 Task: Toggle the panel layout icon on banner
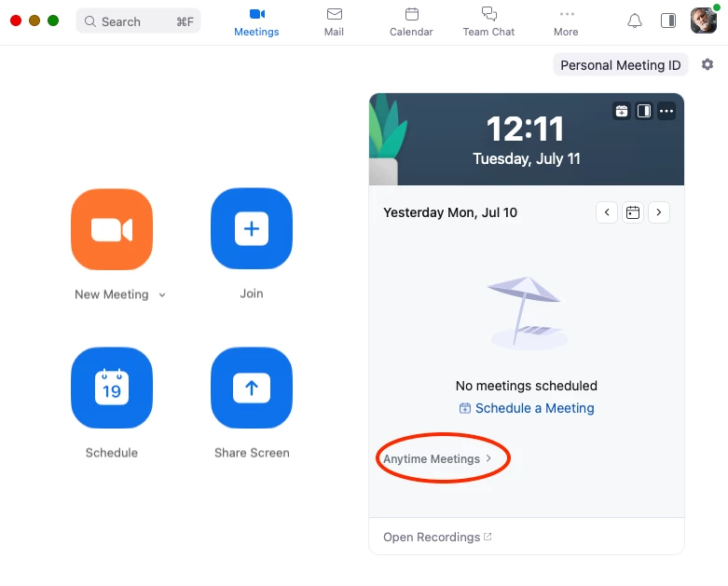coord(644,112)
